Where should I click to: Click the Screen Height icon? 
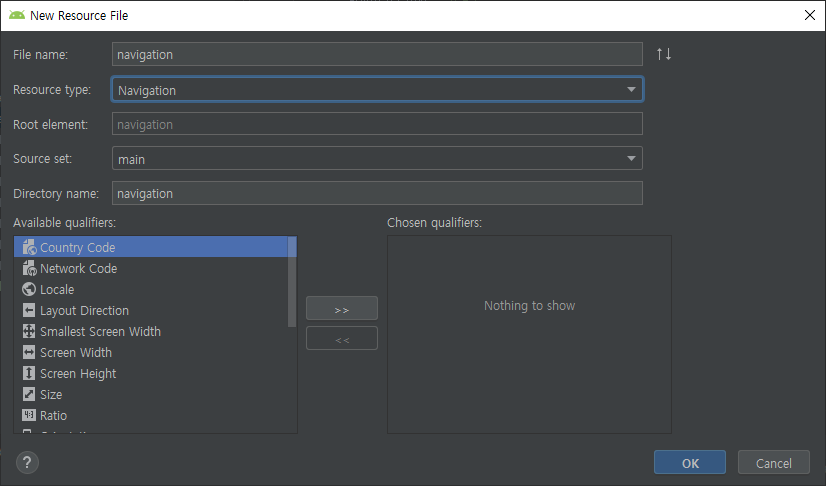pos(29,373)
